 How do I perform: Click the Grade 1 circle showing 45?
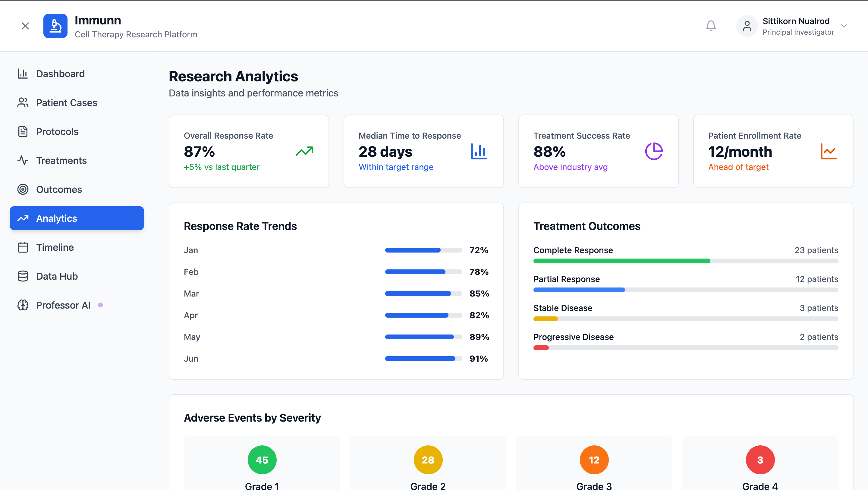[262, 460]
